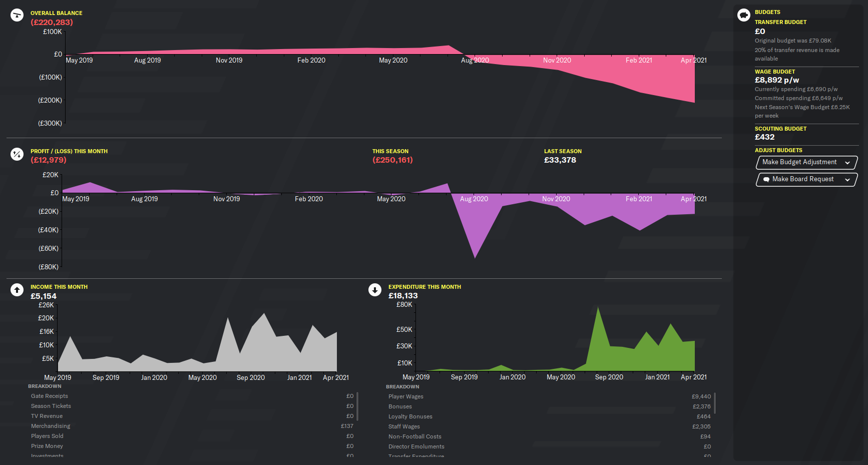Click the scouting budget value £432

[x=764, y=137]
